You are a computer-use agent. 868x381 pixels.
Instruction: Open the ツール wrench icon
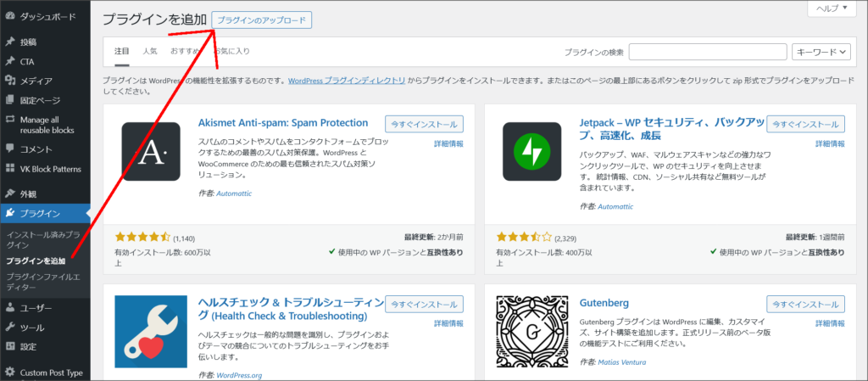coord(9,328)
